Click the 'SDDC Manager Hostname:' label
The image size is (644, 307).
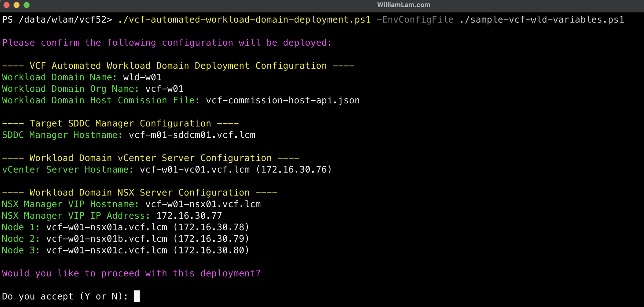click(x=62, y=135)
